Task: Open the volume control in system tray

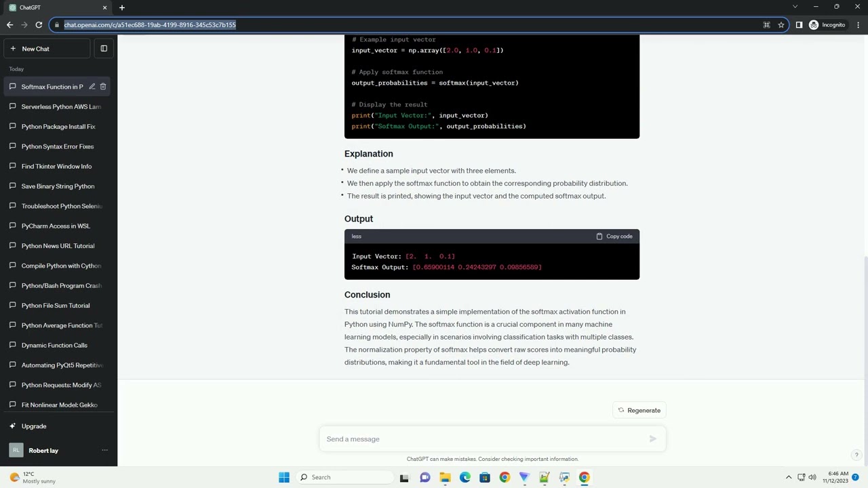Action: click(x=812, y=477)
